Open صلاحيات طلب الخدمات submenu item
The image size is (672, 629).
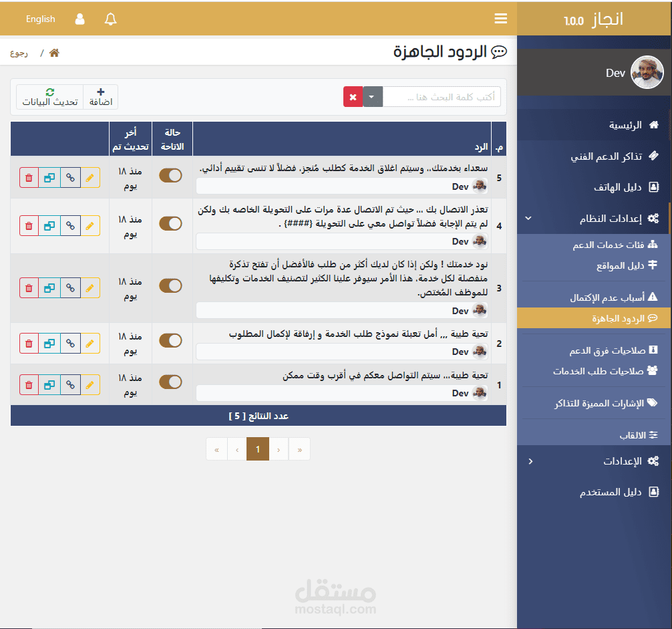pyautogui.click(x=594, y=371)
